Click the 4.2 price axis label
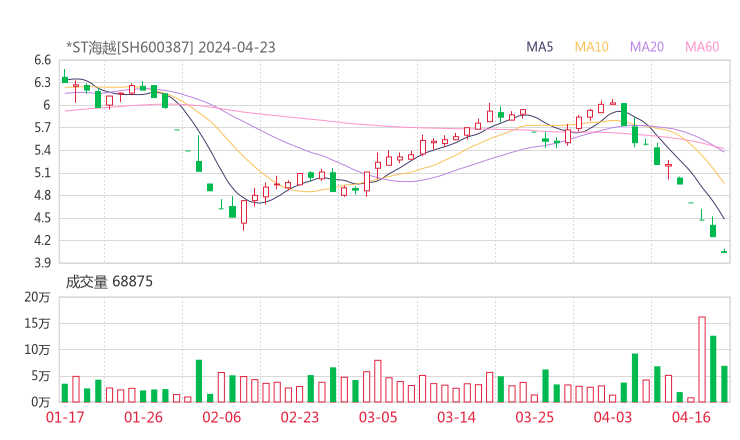The height and width of the screenshot is (440, 740). [x=42, y=240]
